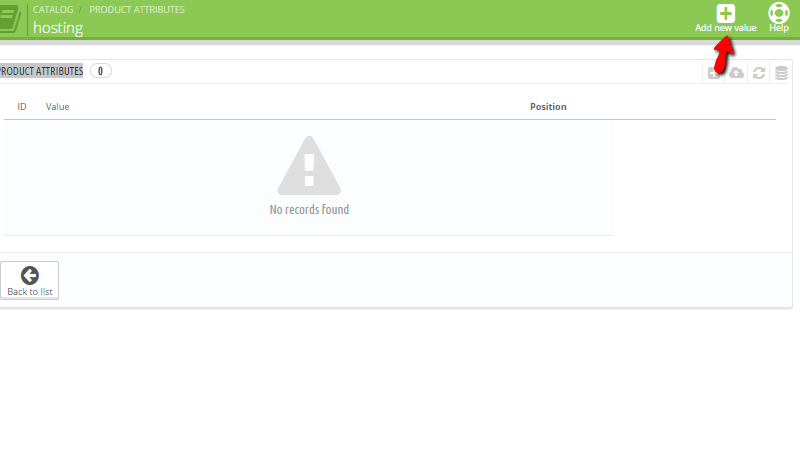Click the database stack SQL icon
Screen dimensions: 800x450
pyautogui.click(x=782, y=73)
